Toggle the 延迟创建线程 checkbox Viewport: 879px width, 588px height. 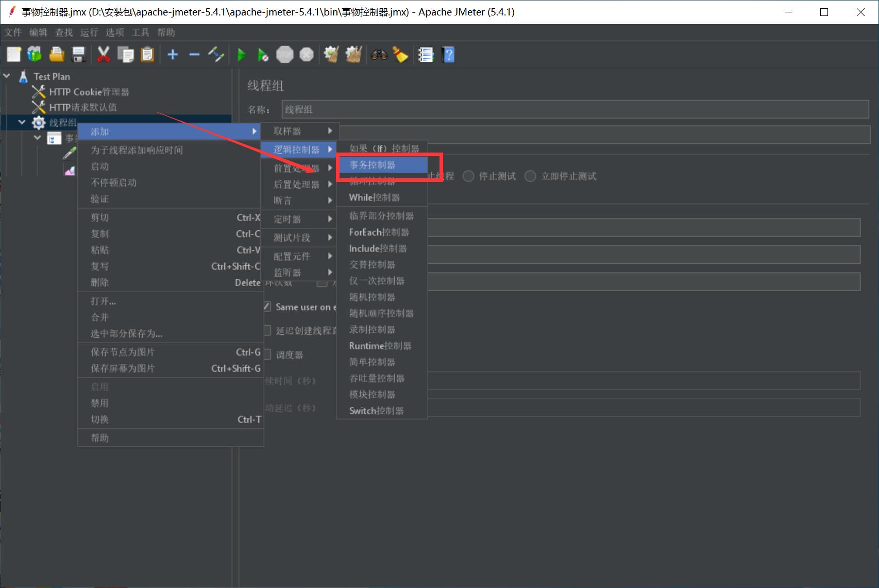click(x=267, y=330)
